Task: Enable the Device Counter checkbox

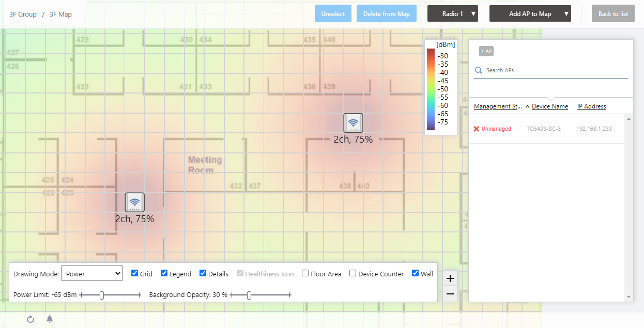Action: pyautogui.click(x=352, y=273)
